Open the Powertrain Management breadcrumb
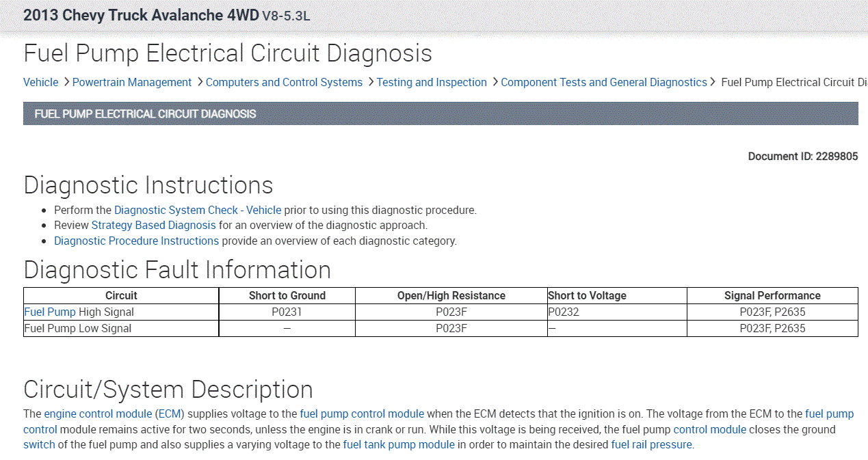Image resolution: width=868 pixels, height=460 pixels. [132, 82]
